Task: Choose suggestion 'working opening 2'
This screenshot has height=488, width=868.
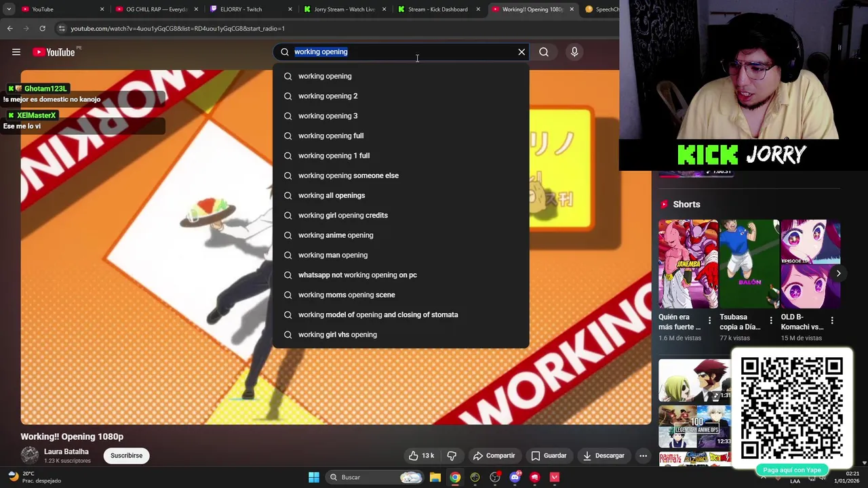Action: click(401, 96)
